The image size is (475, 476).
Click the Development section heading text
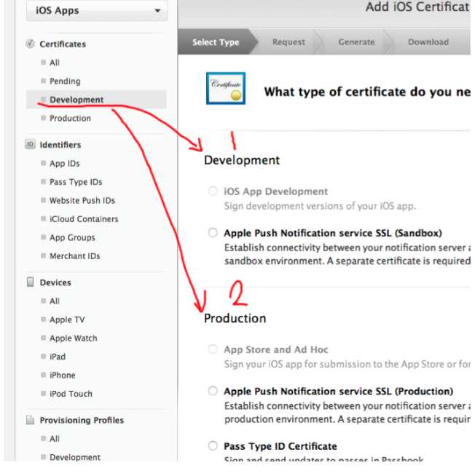(x=242, y=160)
